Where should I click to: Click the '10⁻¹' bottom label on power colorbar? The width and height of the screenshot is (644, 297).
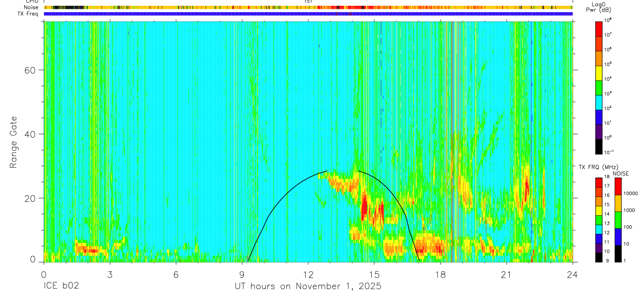(609, 152)
